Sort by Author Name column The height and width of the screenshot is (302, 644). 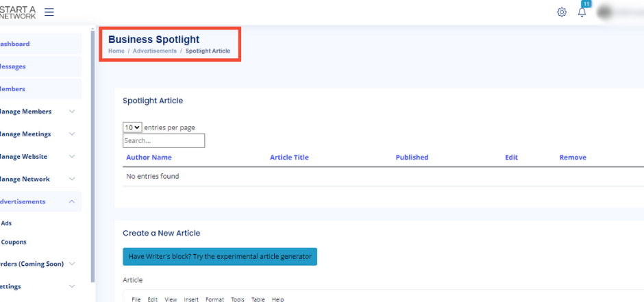tap(149, 158)
